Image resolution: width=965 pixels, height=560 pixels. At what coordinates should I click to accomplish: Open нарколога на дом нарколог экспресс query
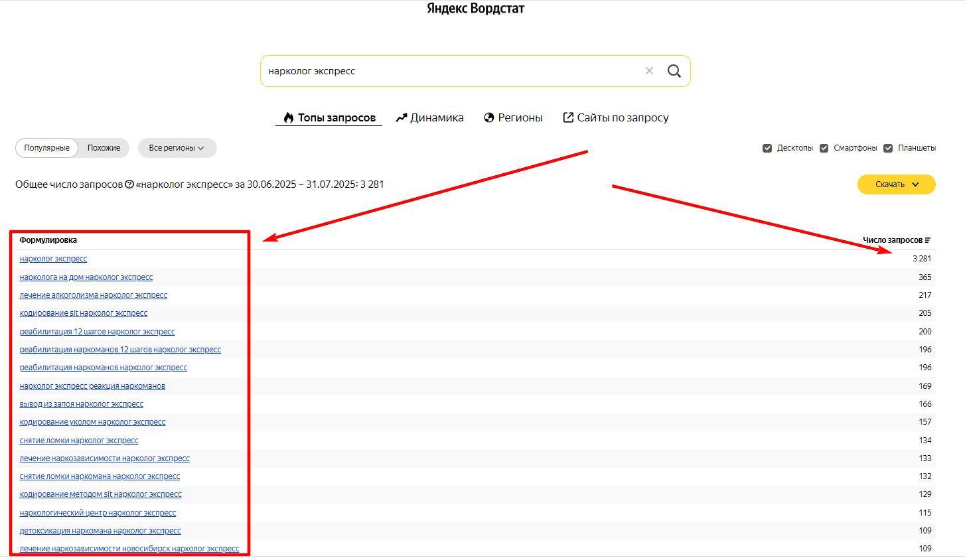click(x=86, y=277)
